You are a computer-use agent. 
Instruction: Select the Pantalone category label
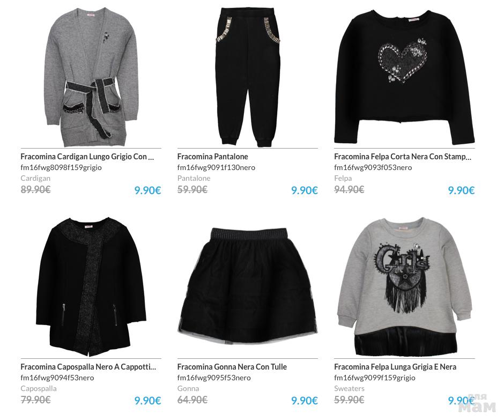coord(194,178)
